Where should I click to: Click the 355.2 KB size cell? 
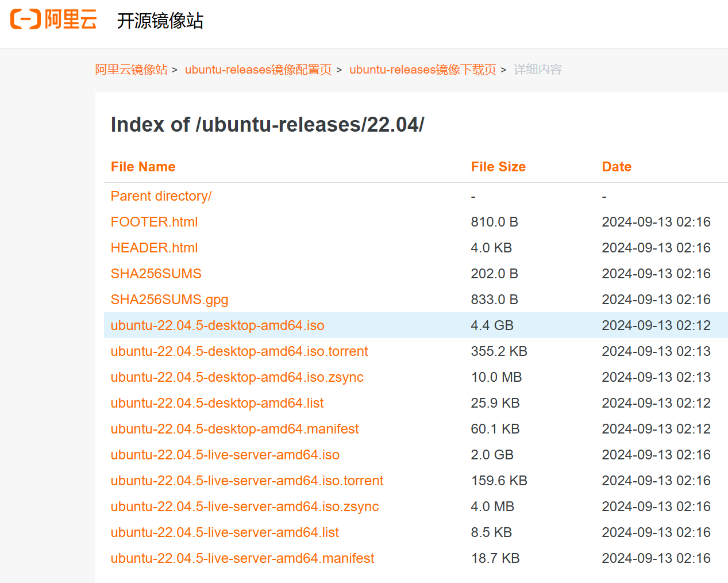tap(499, 351)
